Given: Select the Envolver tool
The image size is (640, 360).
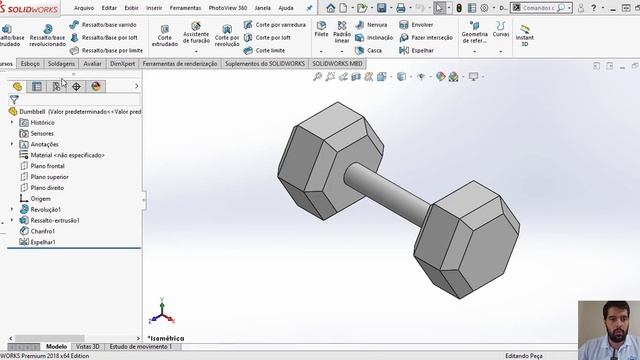Looking at the screenshot, I should coord(416,25).
